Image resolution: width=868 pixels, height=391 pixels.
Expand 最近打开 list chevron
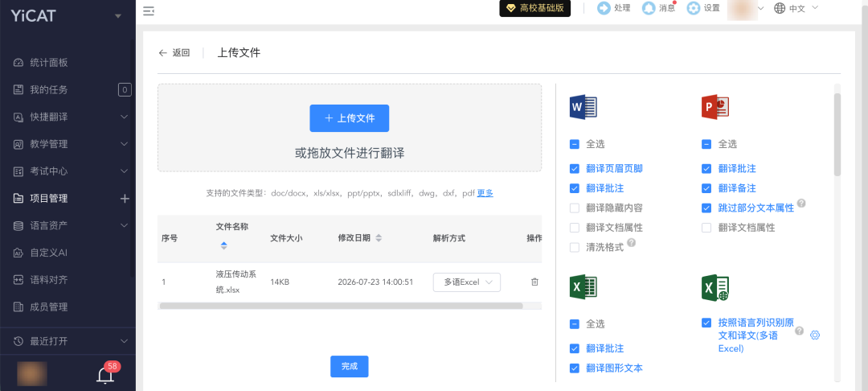(125, 340)
